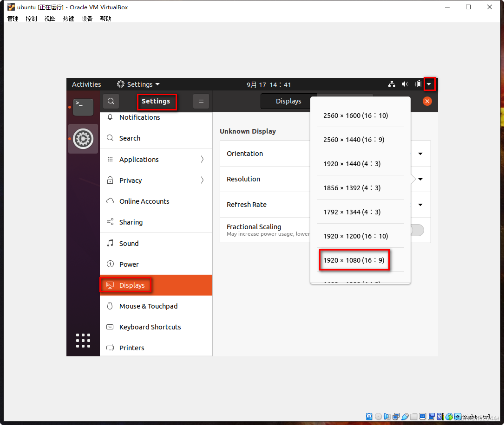Click the volume speaker icon in top bar
The image size is (504, 425).
point(405,84)
